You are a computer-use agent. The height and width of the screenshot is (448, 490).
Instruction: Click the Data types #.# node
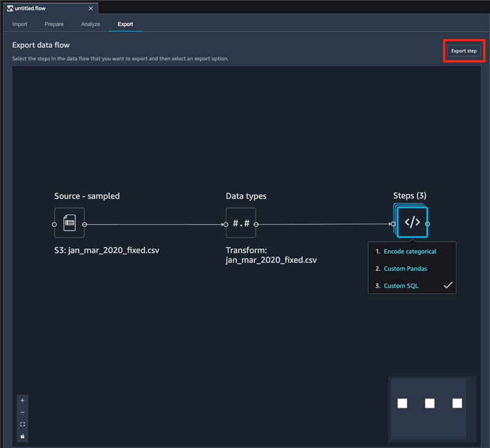(x=241, y=223)
